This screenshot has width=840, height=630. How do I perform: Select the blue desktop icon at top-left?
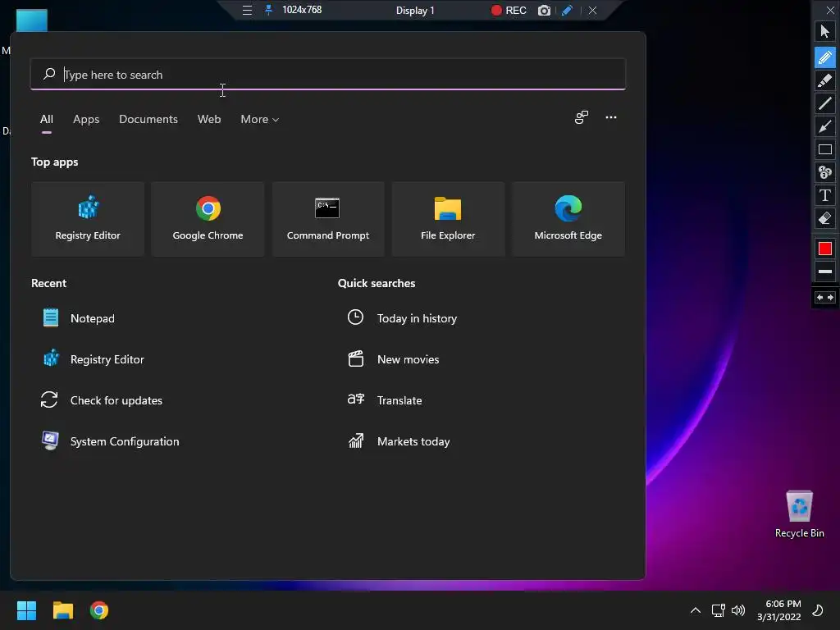pyautogui.click(x=32, y=21)
